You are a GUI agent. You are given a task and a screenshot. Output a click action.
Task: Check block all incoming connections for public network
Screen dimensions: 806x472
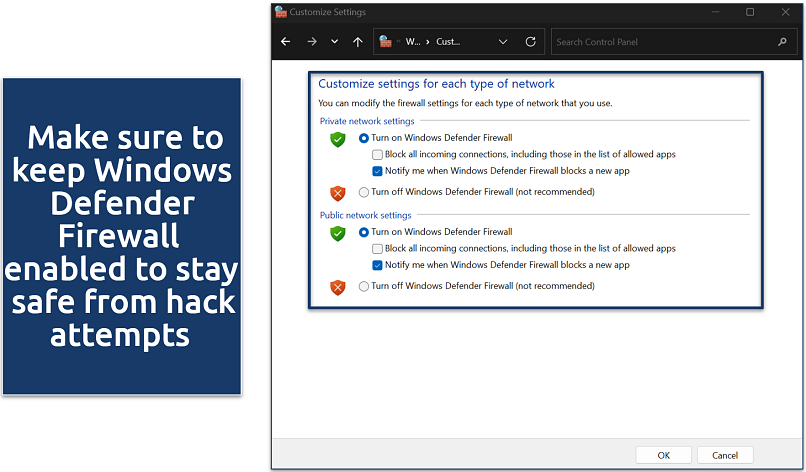[x=377, y=248]
